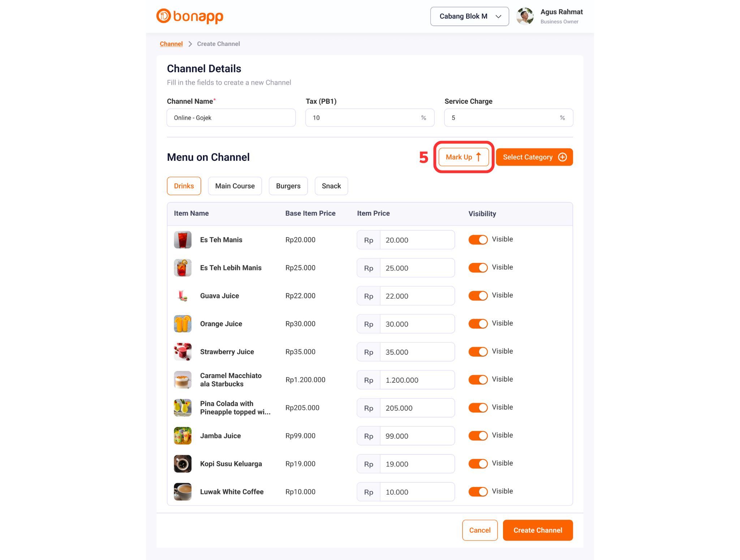Click the Es Teh Manis item thumbnail

coord(182,240)
